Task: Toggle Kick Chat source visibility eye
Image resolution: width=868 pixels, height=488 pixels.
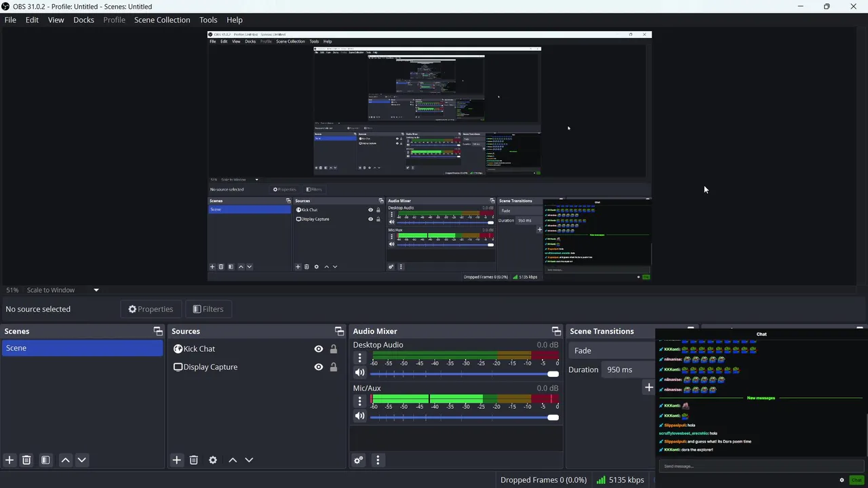Action: [319, 349]
